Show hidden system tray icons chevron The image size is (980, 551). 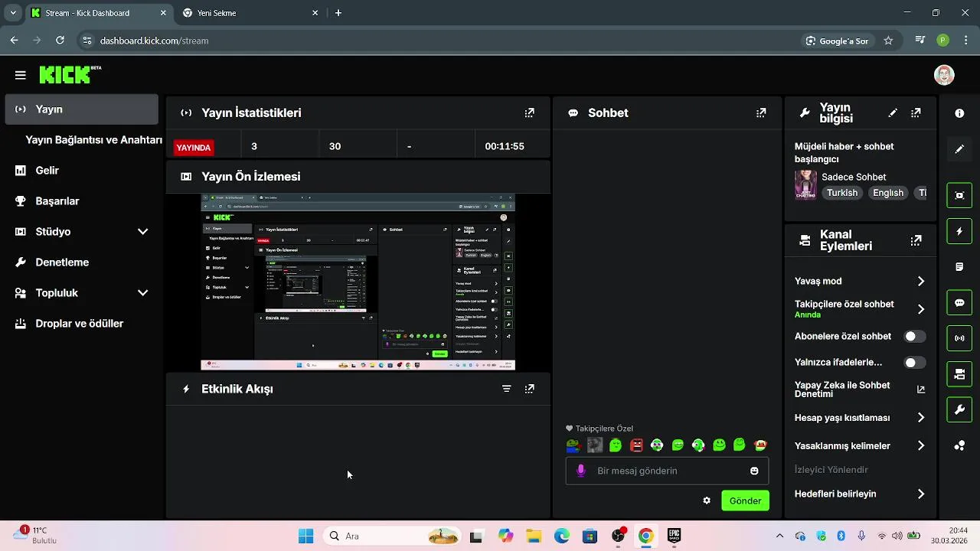(x=779, y=536)
